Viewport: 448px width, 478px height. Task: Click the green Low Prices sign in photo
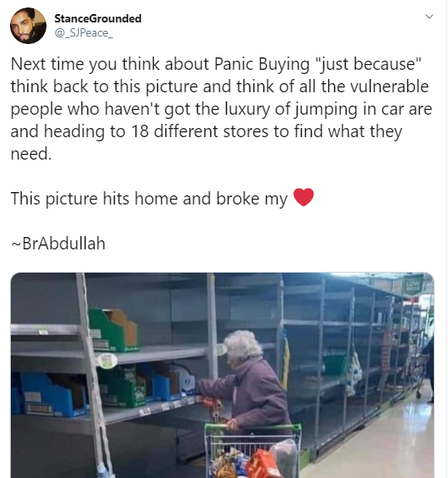(x=412, y=285)
